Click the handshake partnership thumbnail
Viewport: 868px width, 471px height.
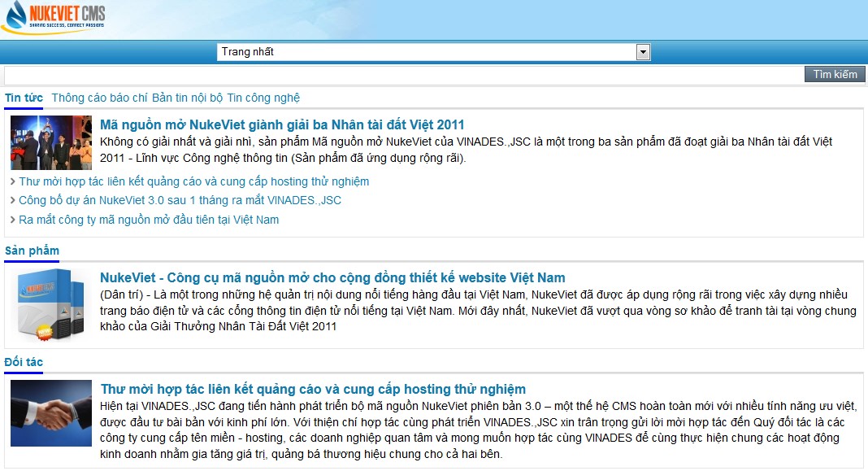tap(51, 412)
